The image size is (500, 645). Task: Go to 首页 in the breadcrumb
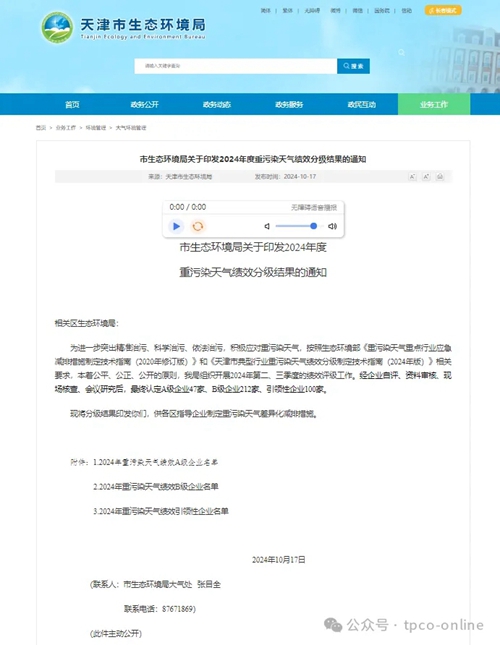(x=41, y=128)
